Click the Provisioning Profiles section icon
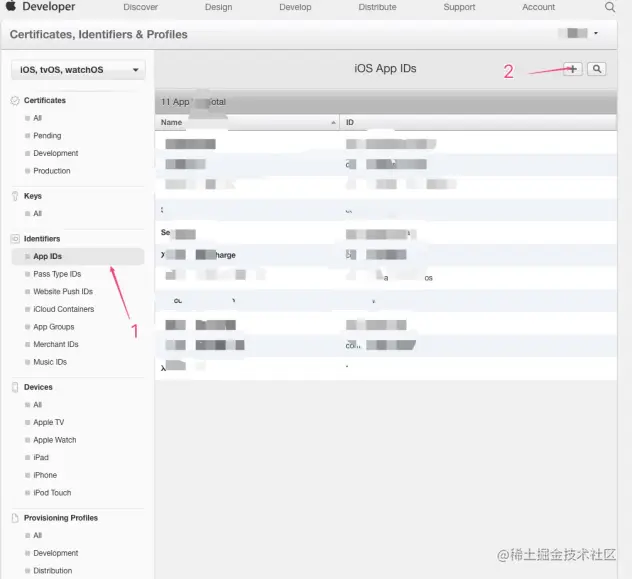Viewport: 633px width, 579px height. click(15, 518)
